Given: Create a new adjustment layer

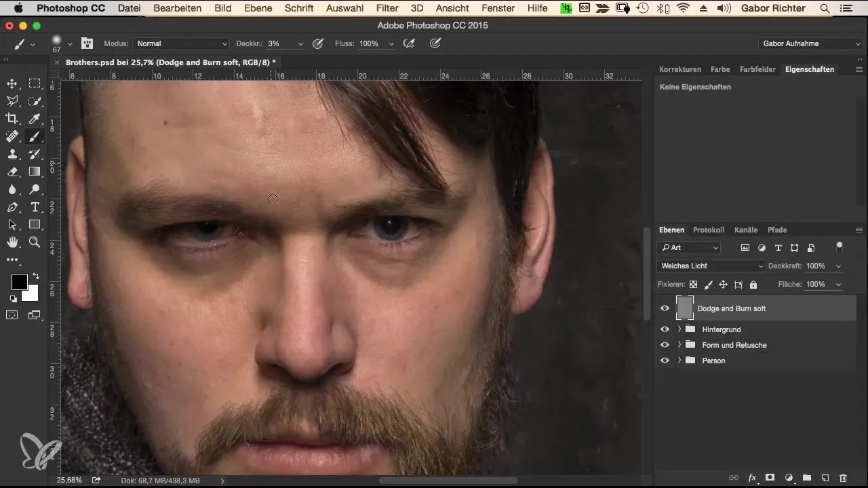Looking at the screenshot, I should pos(789,478).
